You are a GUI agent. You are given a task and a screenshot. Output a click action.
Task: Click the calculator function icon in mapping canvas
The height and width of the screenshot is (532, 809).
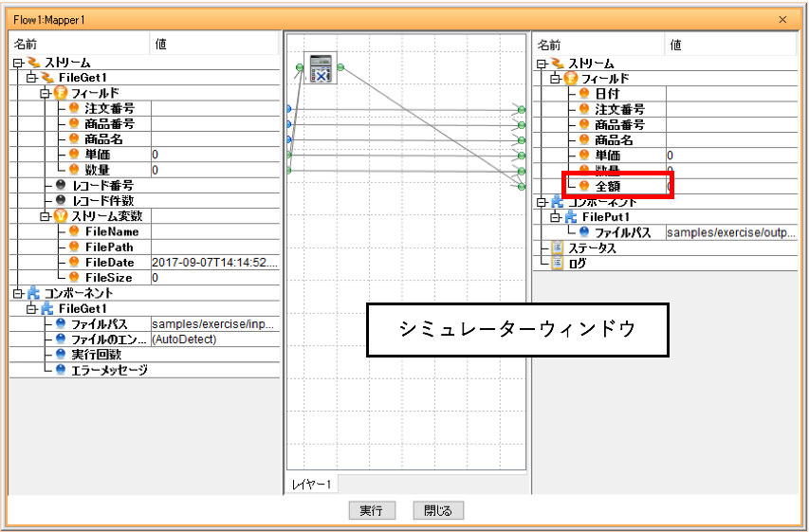tap(321, 67)
